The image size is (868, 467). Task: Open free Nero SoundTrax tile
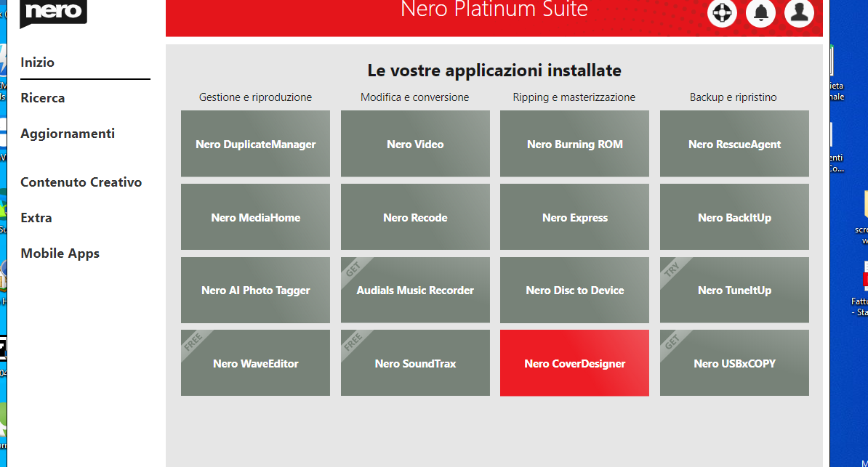[415, 363]
